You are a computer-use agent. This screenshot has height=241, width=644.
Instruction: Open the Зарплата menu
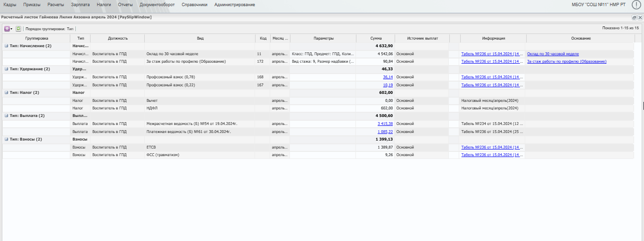pos(80,5)
